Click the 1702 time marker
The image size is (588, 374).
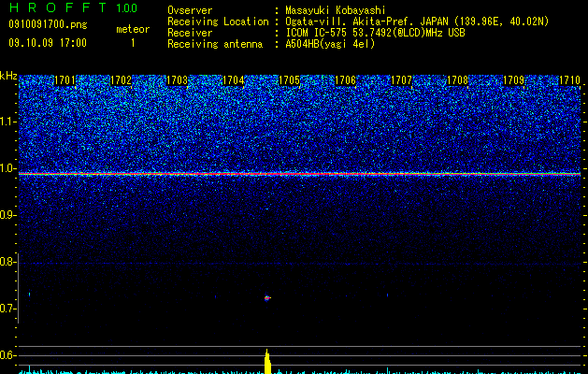coord(122,80)
